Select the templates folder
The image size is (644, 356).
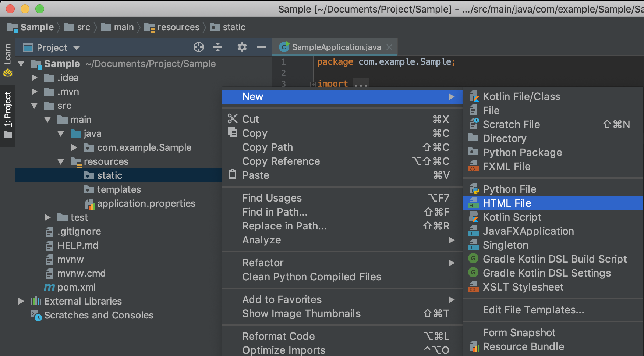119,189
